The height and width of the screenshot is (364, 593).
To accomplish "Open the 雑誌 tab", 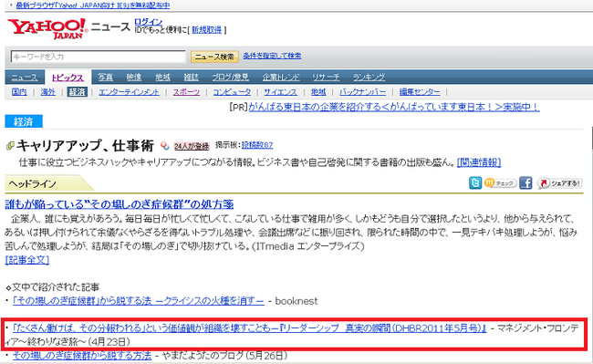I will click(x=191, y=78).
